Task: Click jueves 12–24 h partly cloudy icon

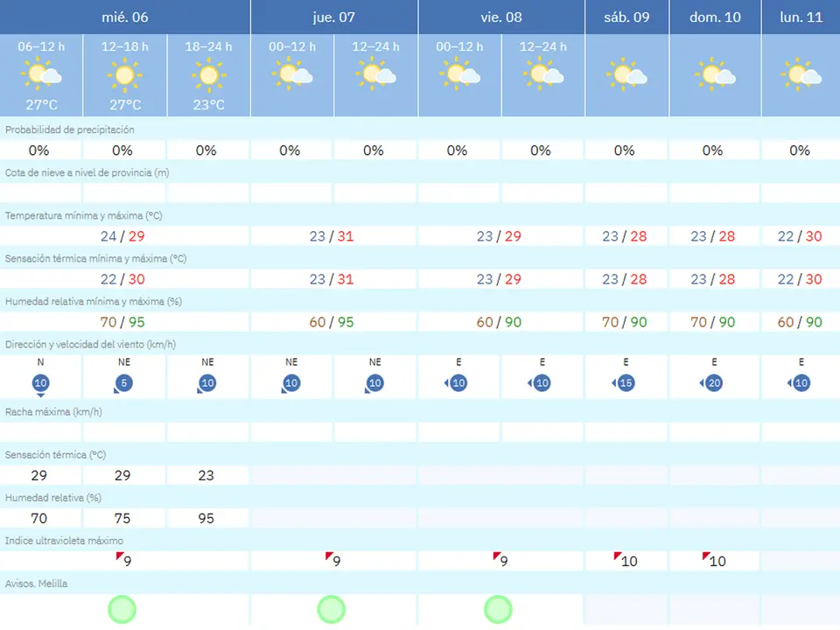Action: coord(375,73)
